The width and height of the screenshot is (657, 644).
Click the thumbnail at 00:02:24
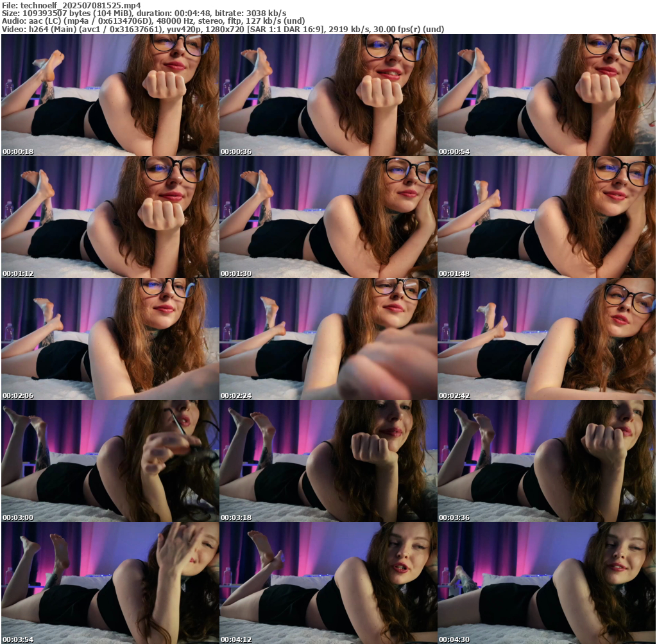328,339
